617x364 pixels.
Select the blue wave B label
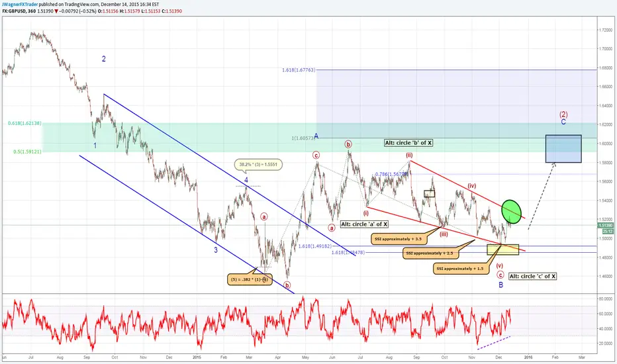pyautogui.click(x=501, y=285)
